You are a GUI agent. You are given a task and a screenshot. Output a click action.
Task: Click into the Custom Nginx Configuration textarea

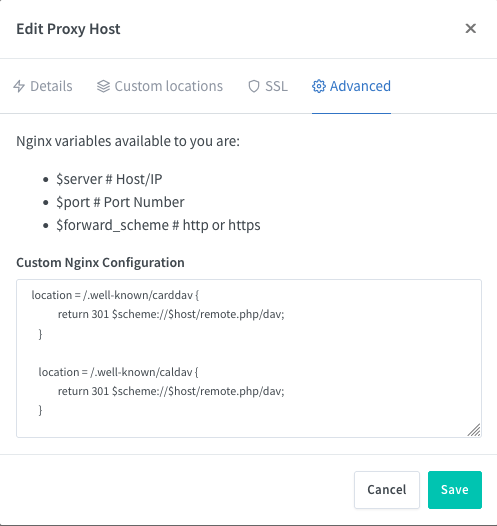tap(249, 358)
